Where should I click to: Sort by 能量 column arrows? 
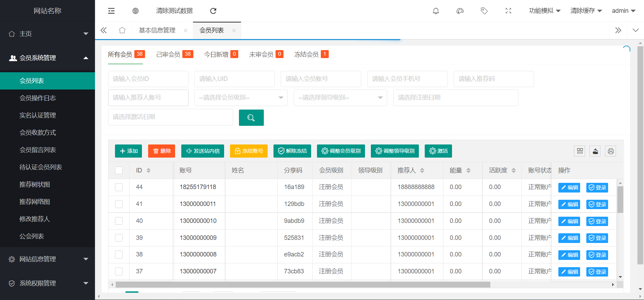(468, 170)
